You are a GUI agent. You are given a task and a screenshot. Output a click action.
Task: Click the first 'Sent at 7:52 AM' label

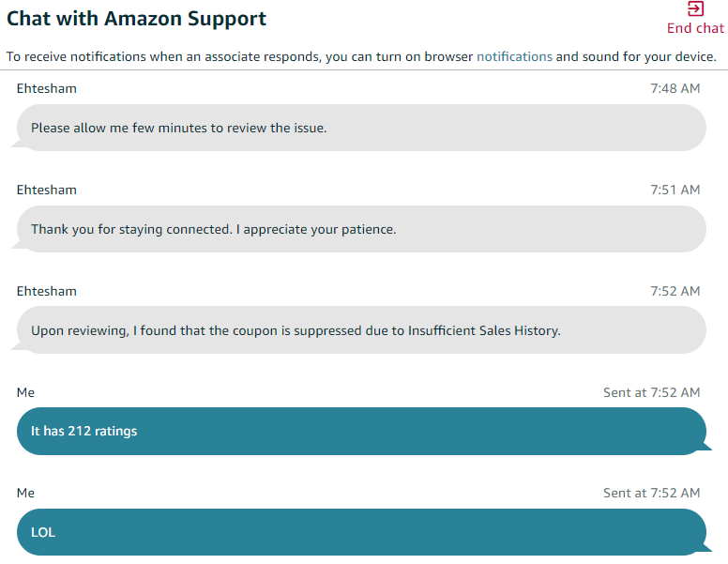651,392
